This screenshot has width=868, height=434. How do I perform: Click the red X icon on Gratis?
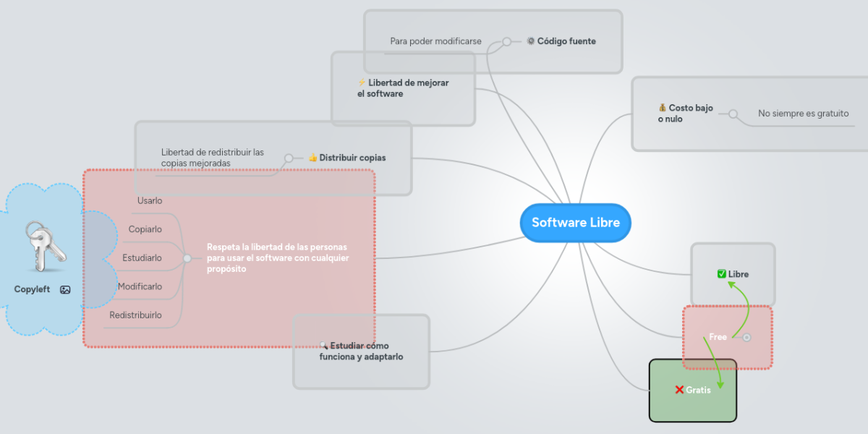tap(679, 390)
